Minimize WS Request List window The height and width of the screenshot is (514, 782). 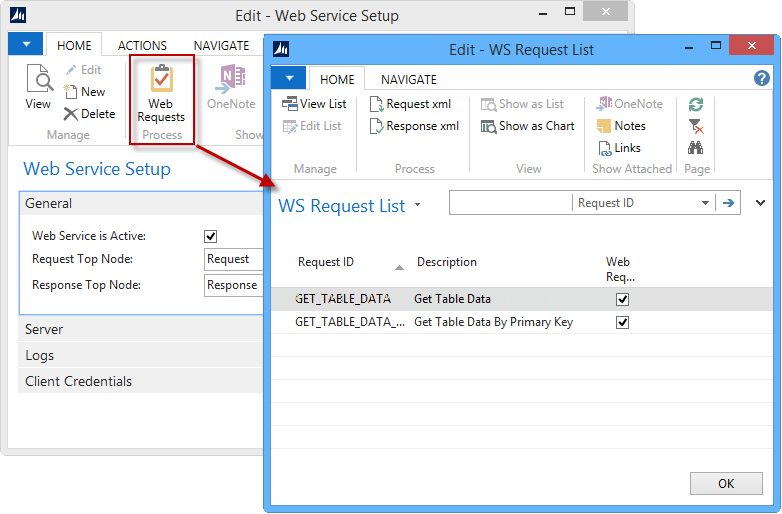point(689,48)
